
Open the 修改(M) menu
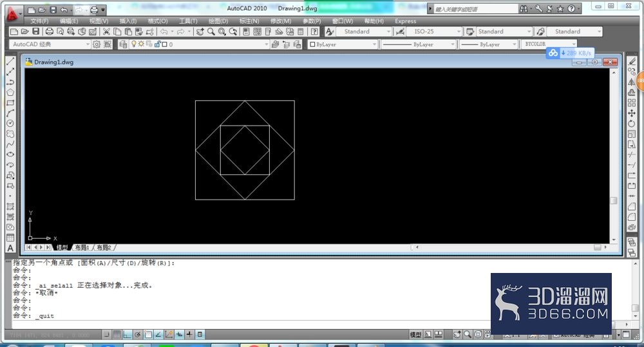[x=281, y=21]
